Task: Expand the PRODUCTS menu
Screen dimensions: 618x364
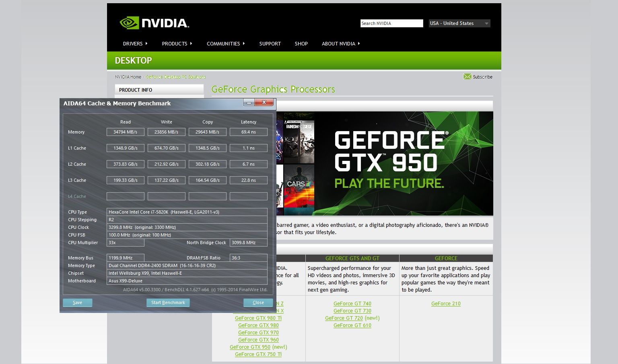Action: (x=177, y=43)
